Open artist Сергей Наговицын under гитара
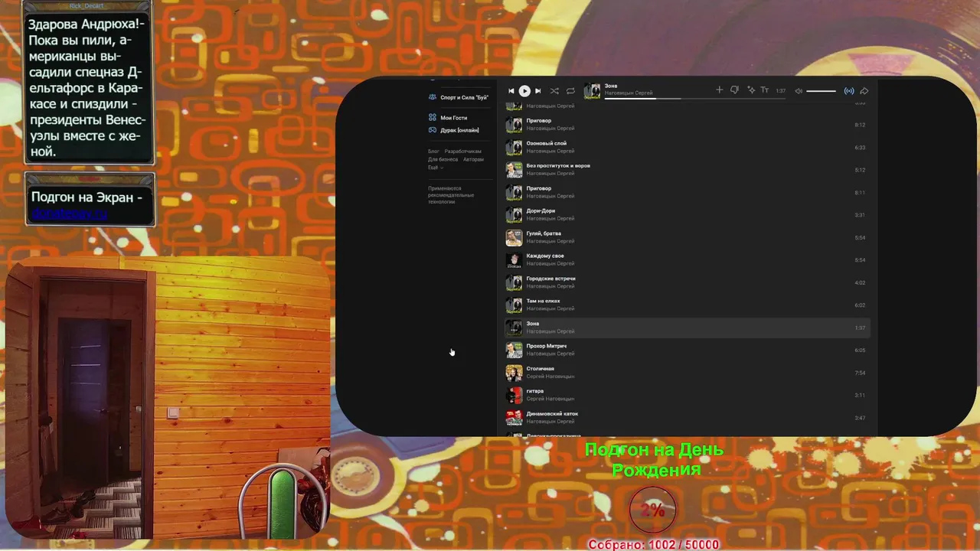This screenshot has height=551, width=980. 550,399
